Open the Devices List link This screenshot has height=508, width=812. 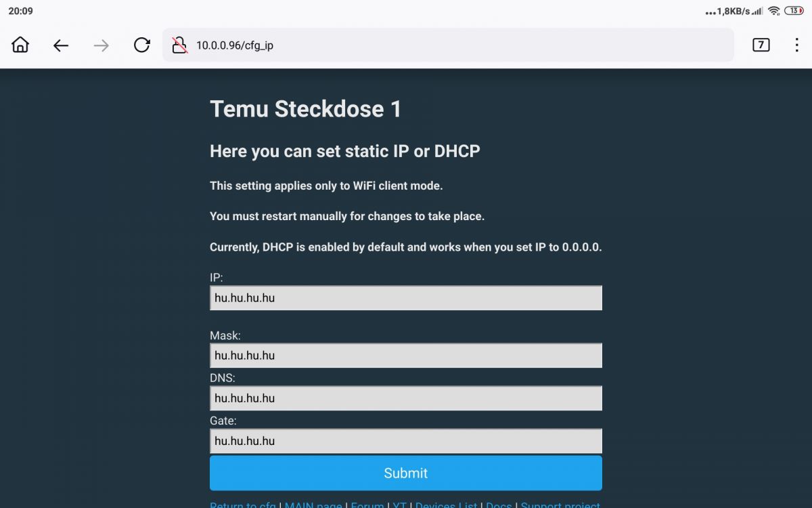click(446, 505)
